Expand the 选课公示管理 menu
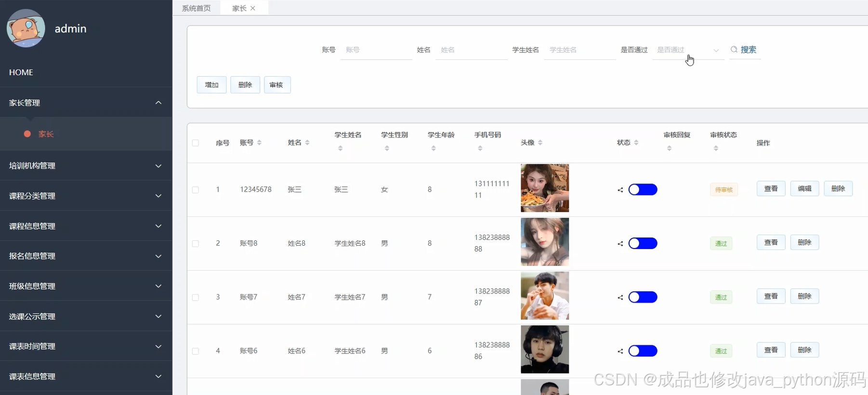 [86, 316]
